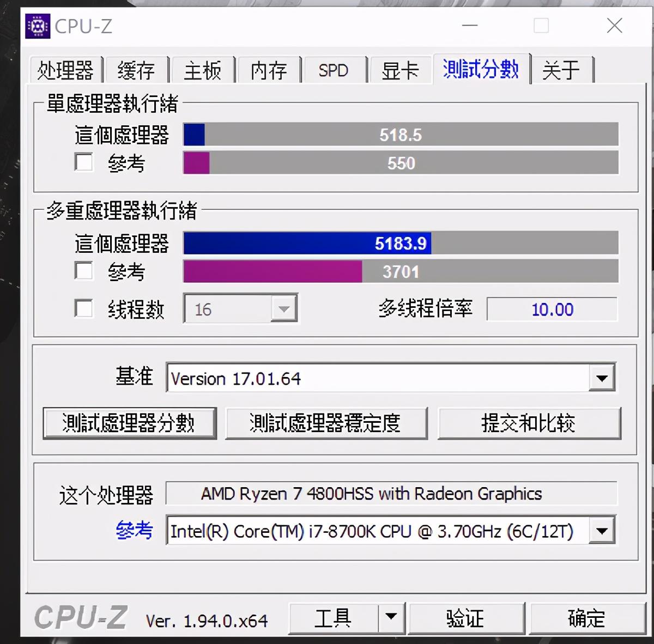654x644 pixels.
Task: Select the 主板 tab
Action: 203,70
